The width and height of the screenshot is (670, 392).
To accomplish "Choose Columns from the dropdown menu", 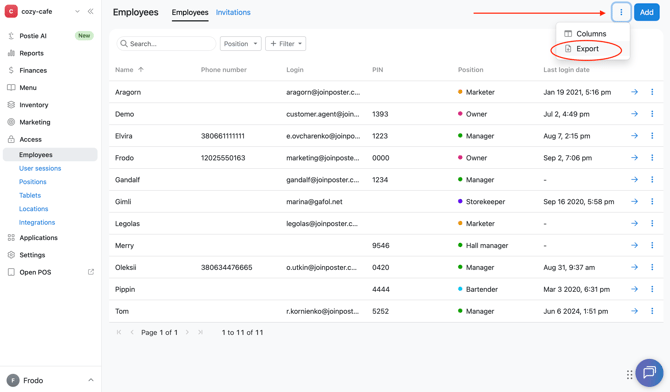I will 591,34.
